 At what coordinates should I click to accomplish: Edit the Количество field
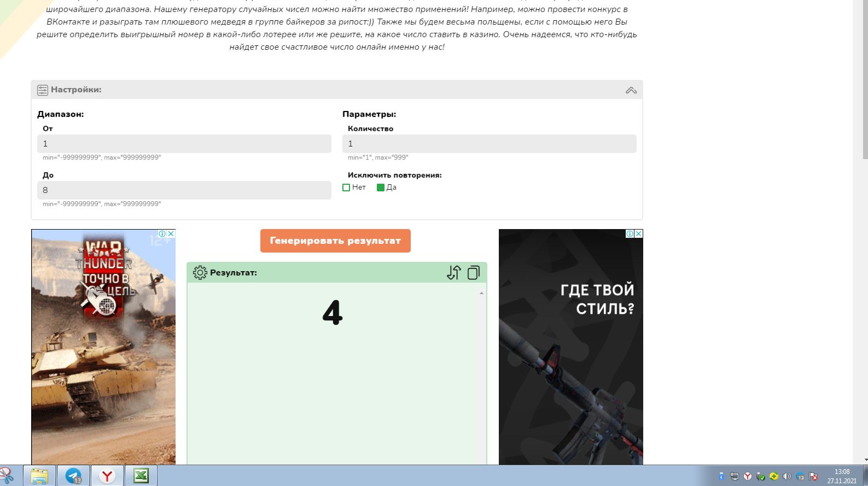(490, 144)
